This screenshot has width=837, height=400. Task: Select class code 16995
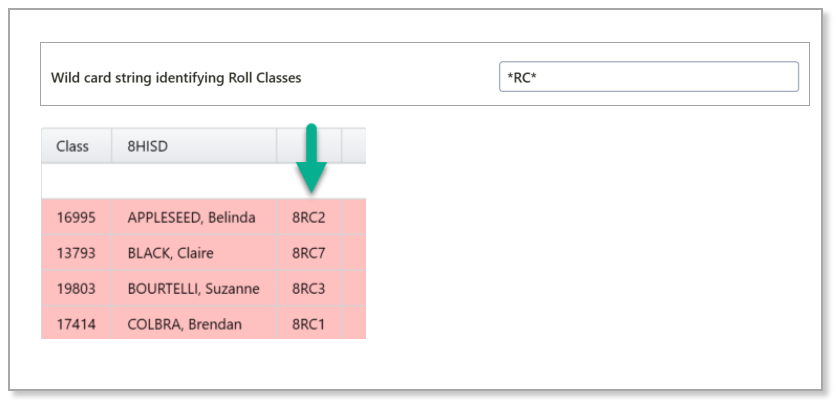click(x=75, y=217)
